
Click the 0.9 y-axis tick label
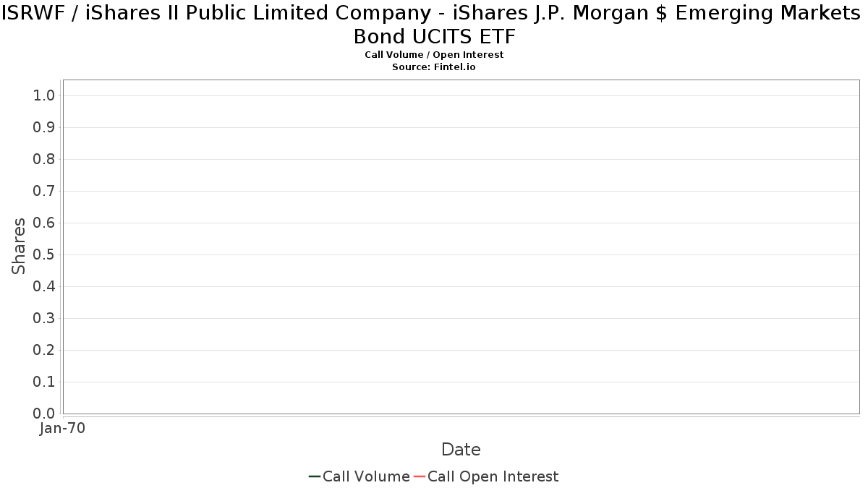44,127
